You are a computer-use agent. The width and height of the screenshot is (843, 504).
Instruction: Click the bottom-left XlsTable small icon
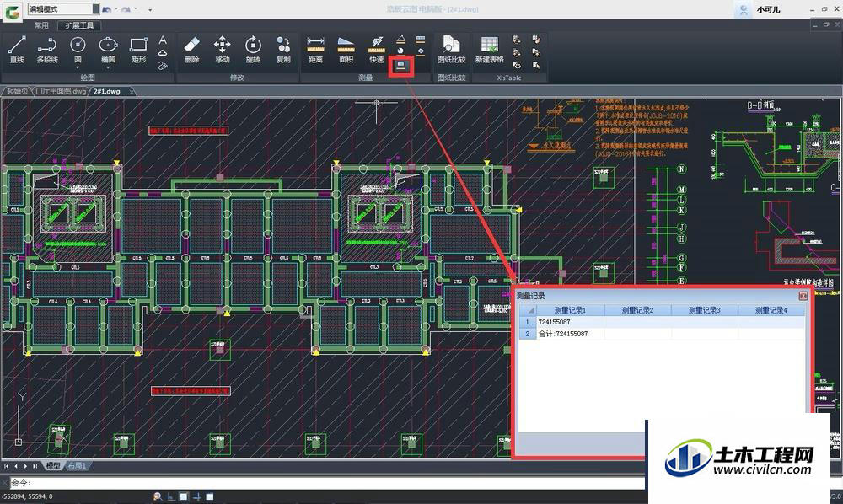pos(516,65)
